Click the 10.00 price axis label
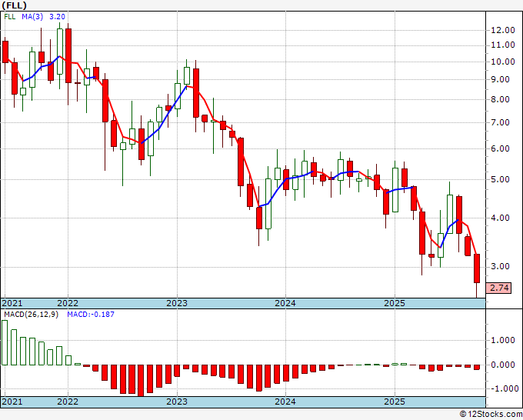The width and height of the screenshot is (523, 420). coord(503,62)
